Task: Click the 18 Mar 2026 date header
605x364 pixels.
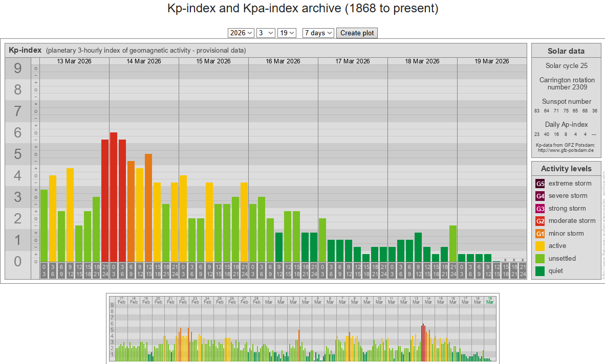Action: [x=422, y=61]
